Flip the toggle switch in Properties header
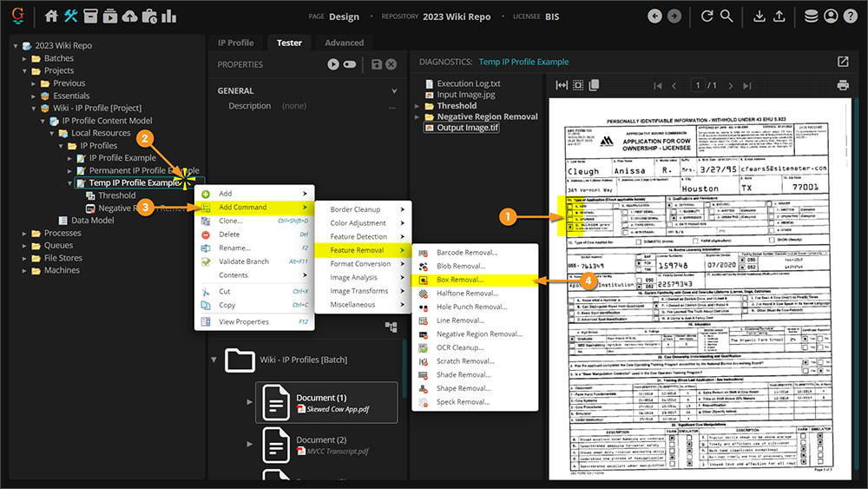868x489 pixels. [x=350, y=64]
